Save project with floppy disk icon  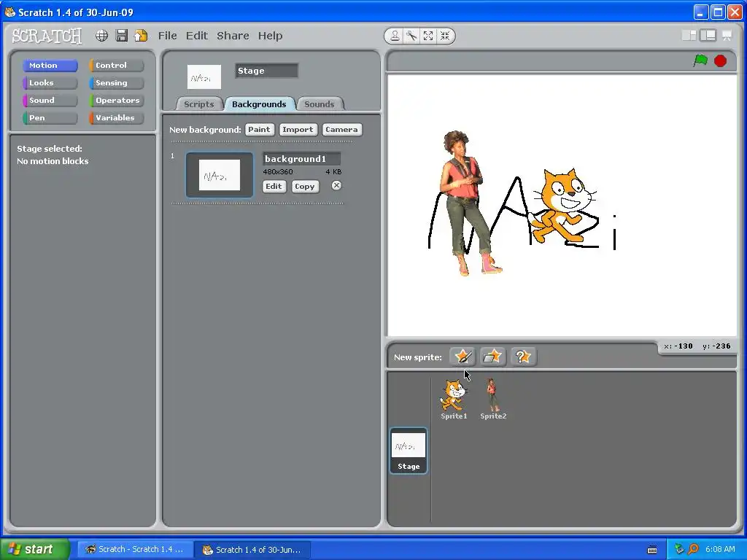122,36
